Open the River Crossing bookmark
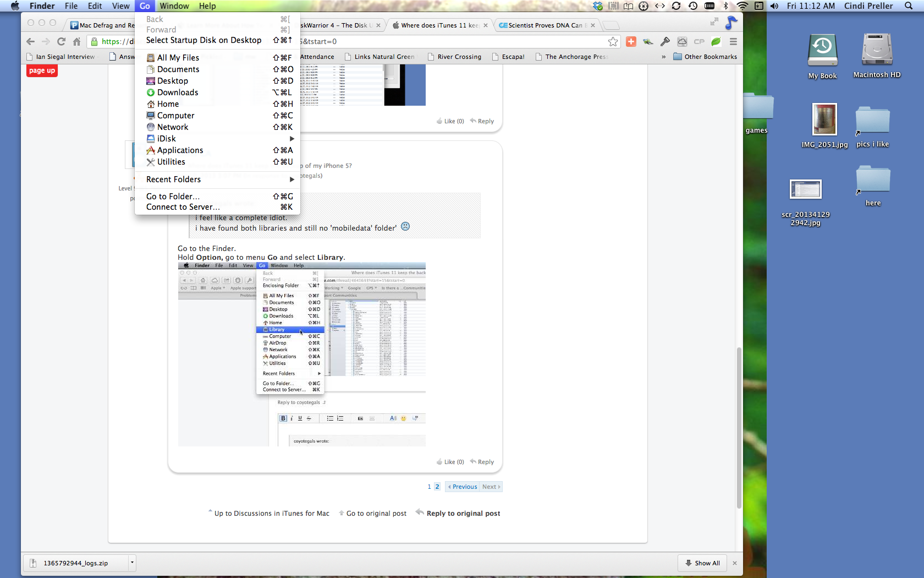The height and width of the screenshot is (578, 924). click(x=454, y=57)
